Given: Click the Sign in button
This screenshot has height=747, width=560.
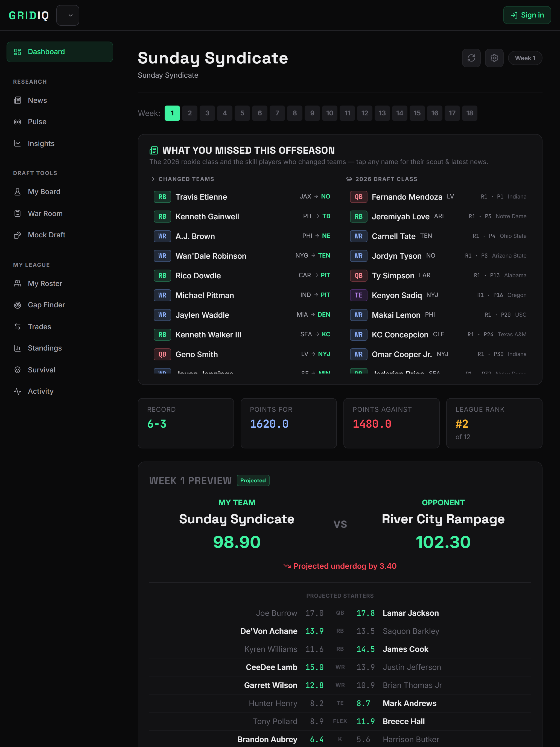Looking at the screenshot, I should coord(527,15).
